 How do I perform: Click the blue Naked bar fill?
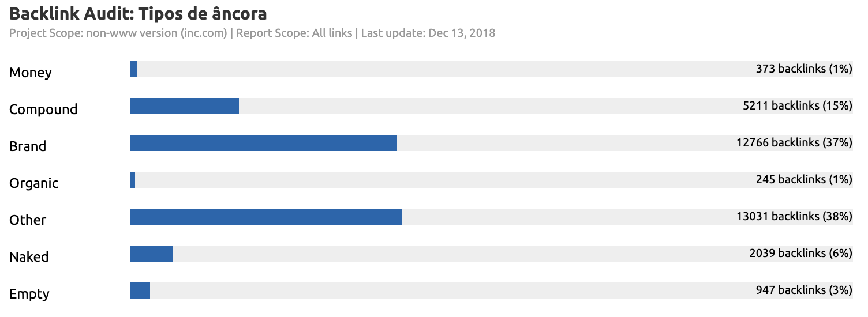152,254
